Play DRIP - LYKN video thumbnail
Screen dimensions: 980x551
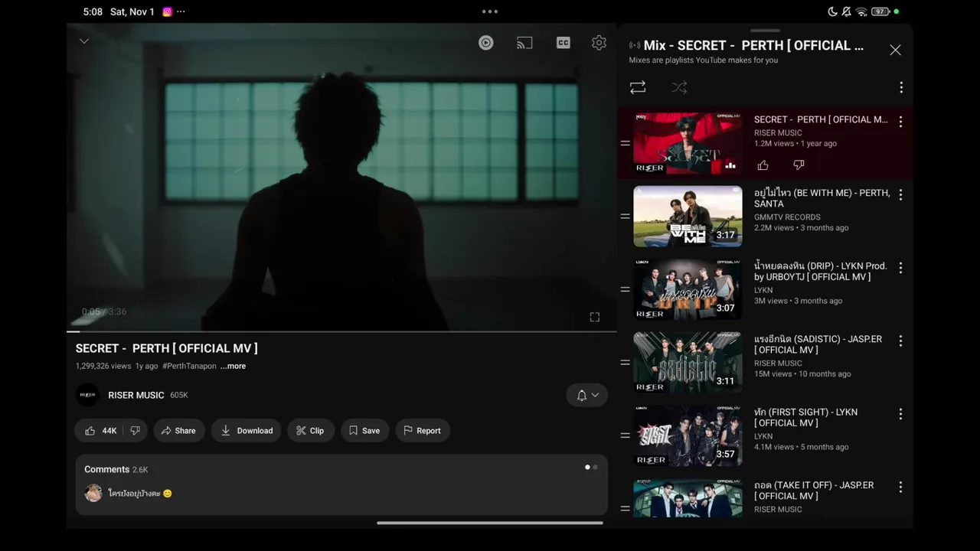pos(688,289)
